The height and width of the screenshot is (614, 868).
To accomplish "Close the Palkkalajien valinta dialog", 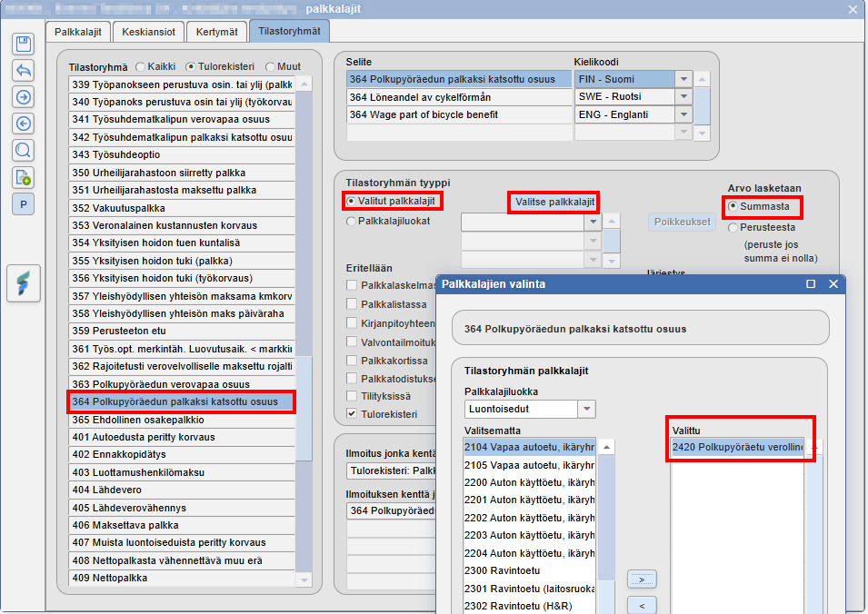I will click(x=833, y=283).
